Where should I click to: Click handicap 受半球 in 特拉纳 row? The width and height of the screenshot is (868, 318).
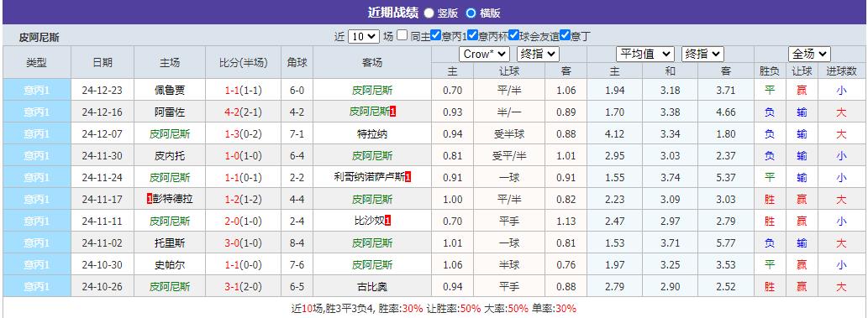tap(508, 134)
